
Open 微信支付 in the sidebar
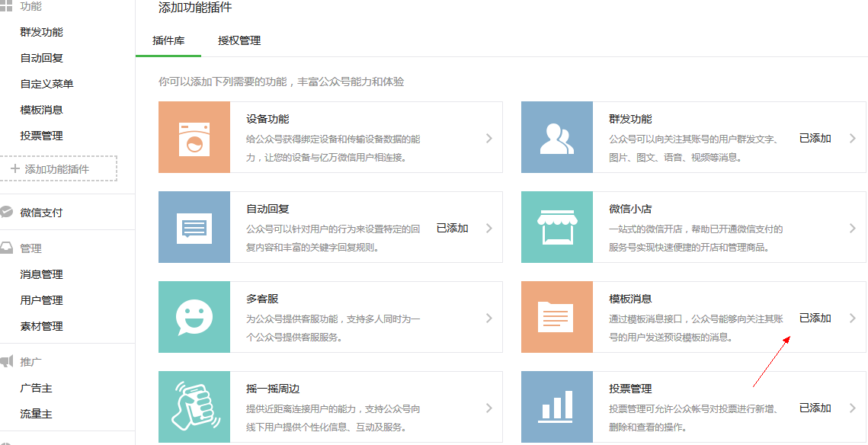coord(41,213)
